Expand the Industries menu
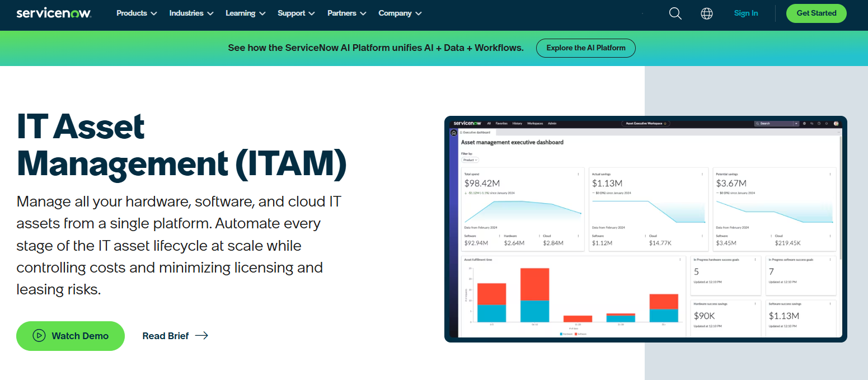868x380 pixels. (191, 13)
